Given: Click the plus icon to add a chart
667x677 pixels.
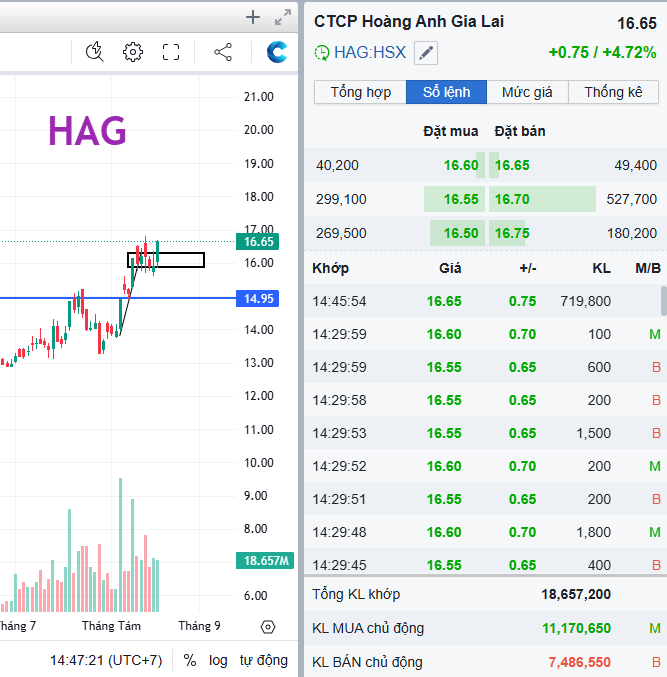Looking at the screenshot, I should point(253,17).
